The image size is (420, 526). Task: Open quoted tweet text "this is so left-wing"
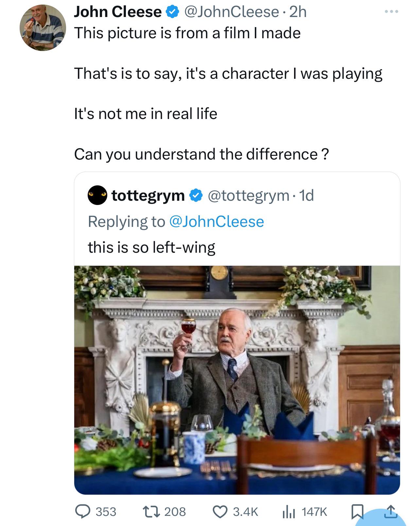click(x=151, y=247)
